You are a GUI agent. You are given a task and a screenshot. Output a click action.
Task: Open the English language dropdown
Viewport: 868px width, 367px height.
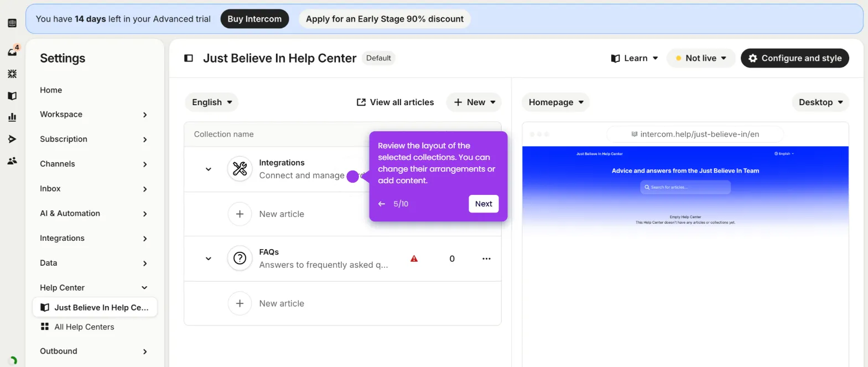[x=212, y=102]
